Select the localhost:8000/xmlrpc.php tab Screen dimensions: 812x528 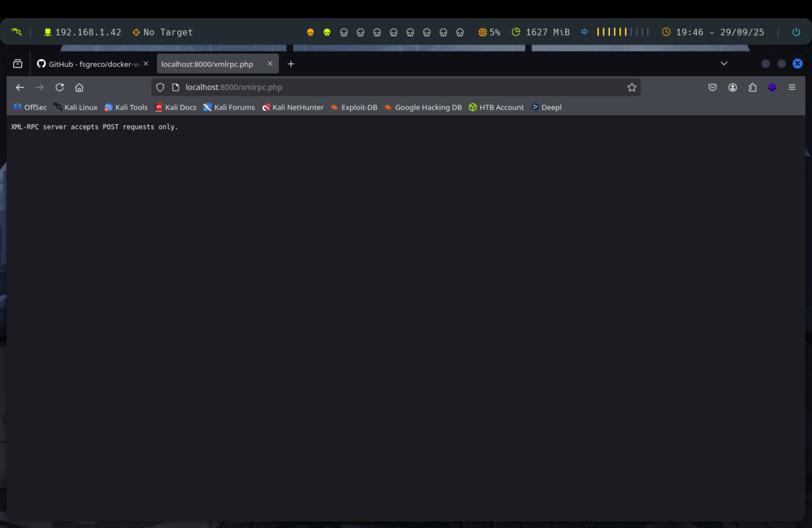coord(207,64)
